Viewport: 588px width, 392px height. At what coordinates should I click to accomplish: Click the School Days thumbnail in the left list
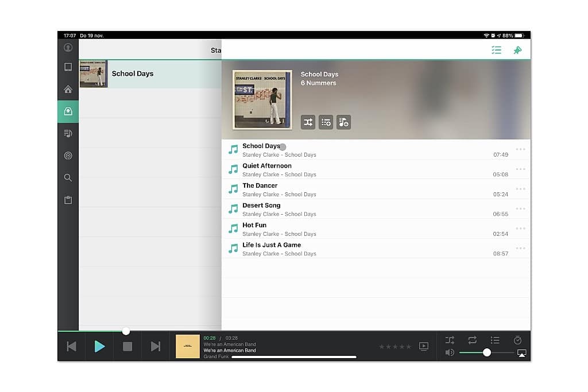point(94,74)
